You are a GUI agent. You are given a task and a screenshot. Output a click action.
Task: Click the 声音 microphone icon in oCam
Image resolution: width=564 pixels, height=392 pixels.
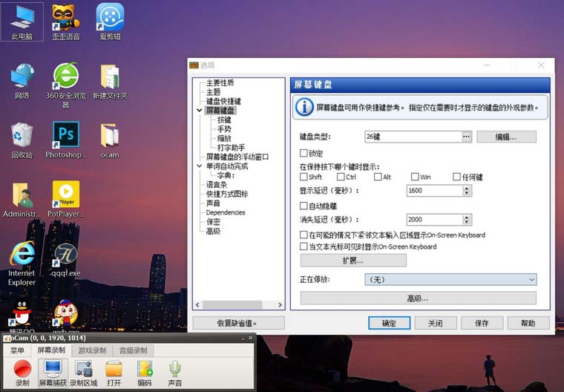[175, 373]
